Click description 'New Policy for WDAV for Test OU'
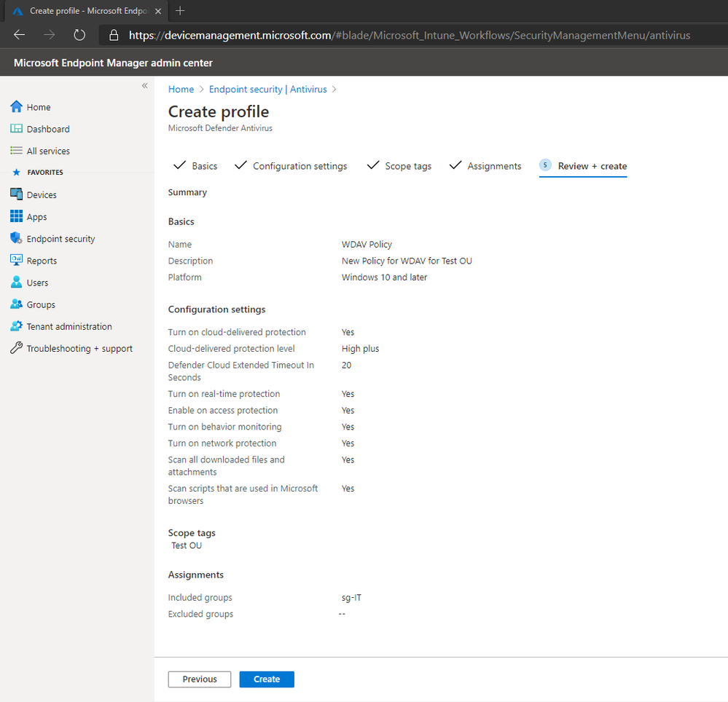 (407, 261)
